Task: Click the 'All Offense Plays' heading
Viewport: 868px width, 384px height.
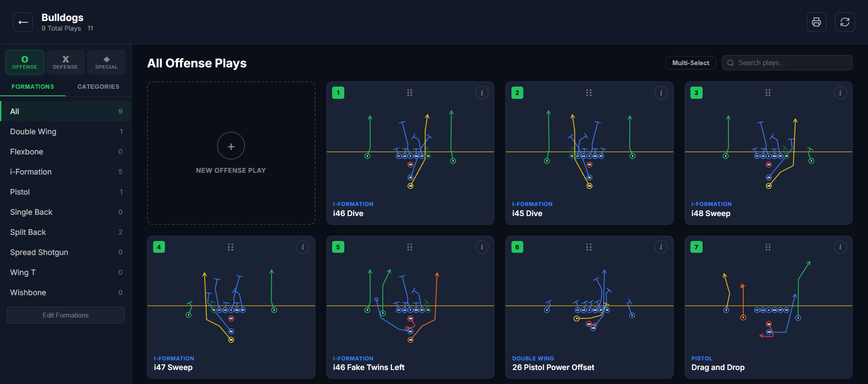Action: pyautogui.click(x=197, y=63)
